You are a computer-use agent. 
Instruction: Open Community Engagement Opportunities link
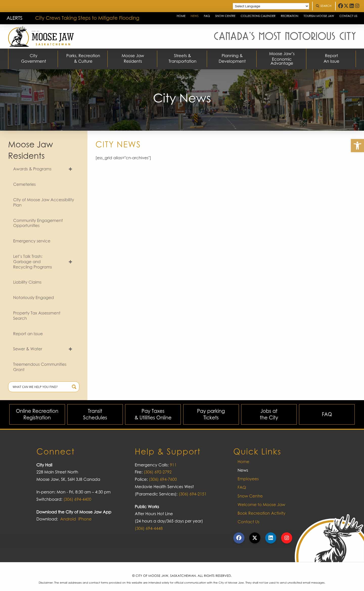pos(38,223)
